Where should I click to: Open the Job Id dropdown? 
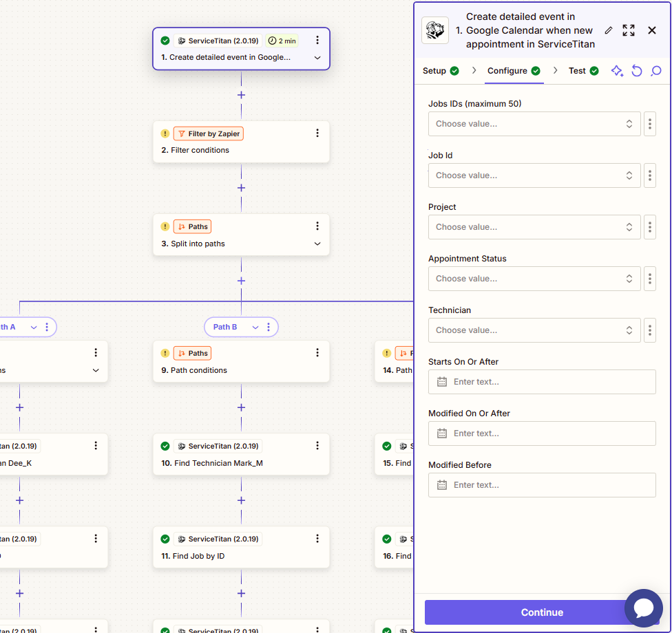coord(534,175)
